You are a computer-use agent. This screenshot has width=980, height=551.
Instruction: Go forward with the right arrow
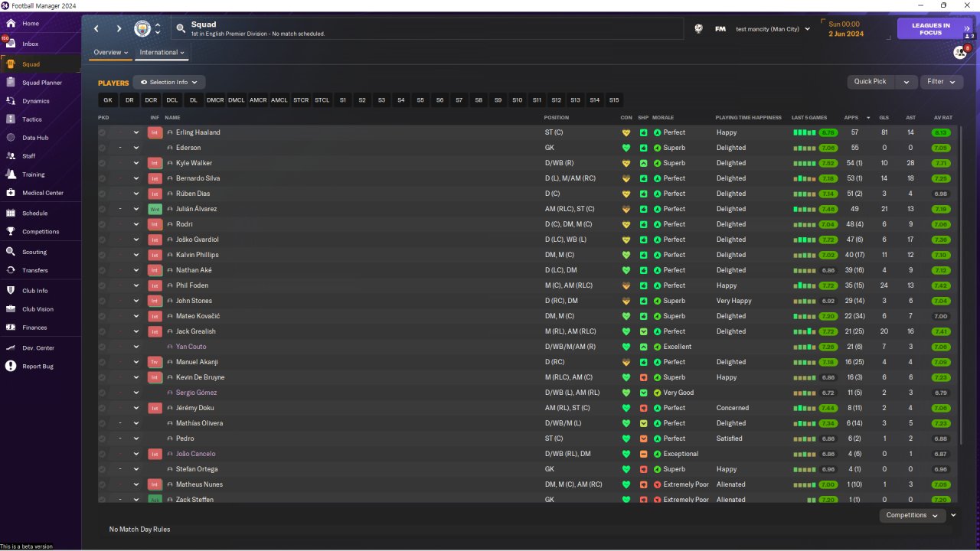click(119, 29)
